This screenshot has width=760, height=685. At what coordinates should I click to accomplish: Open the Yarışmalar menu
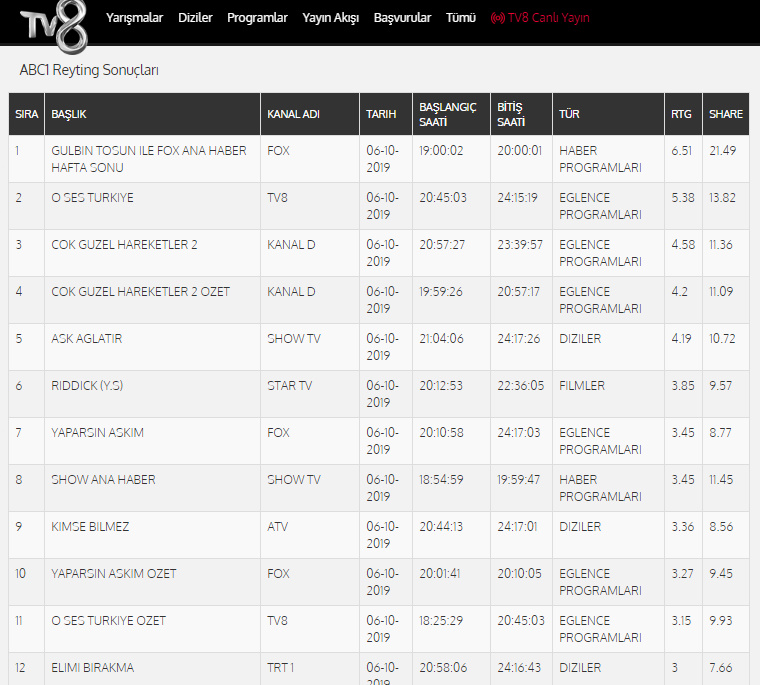coord(134,18)
